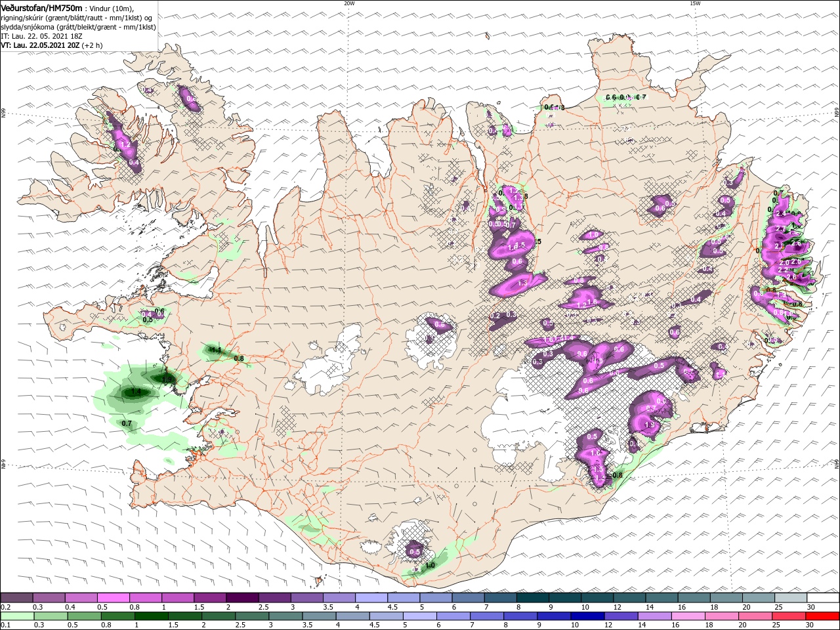
Task: Pick lower color bar swatch labeled 7
Action: pos(487,617)
